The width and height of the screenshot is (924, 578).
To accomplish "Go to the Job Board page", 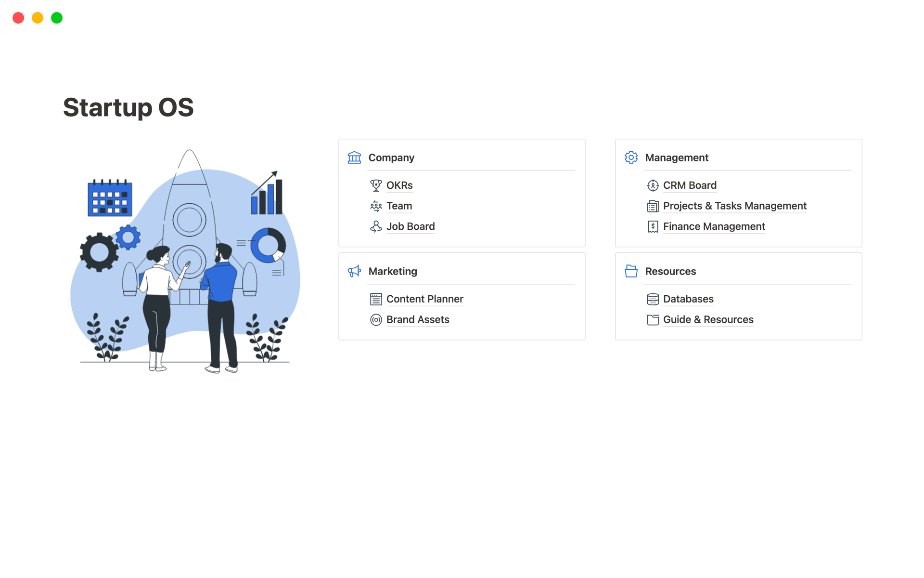I will tap(411, 226).
